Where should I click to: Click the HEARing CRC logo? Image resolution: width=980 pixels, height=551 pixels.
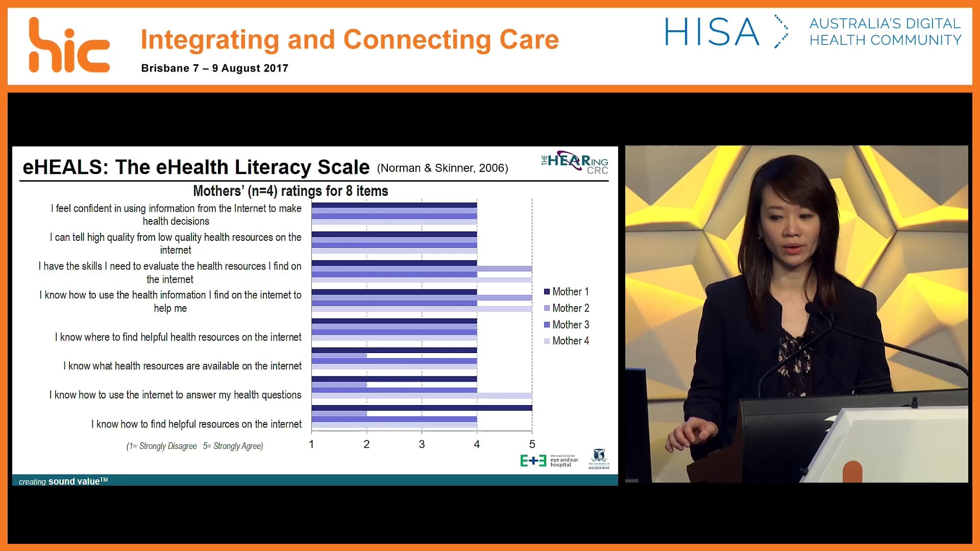click(575, 163)
